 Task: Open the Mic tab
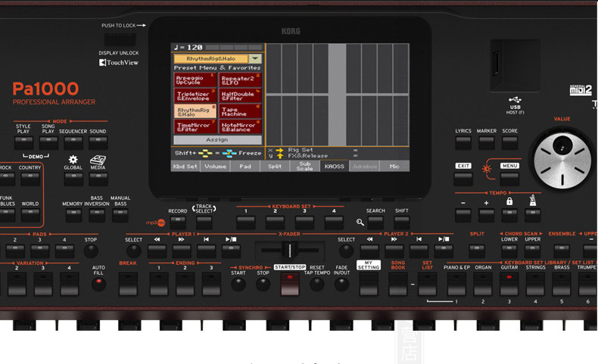[394, 166]
